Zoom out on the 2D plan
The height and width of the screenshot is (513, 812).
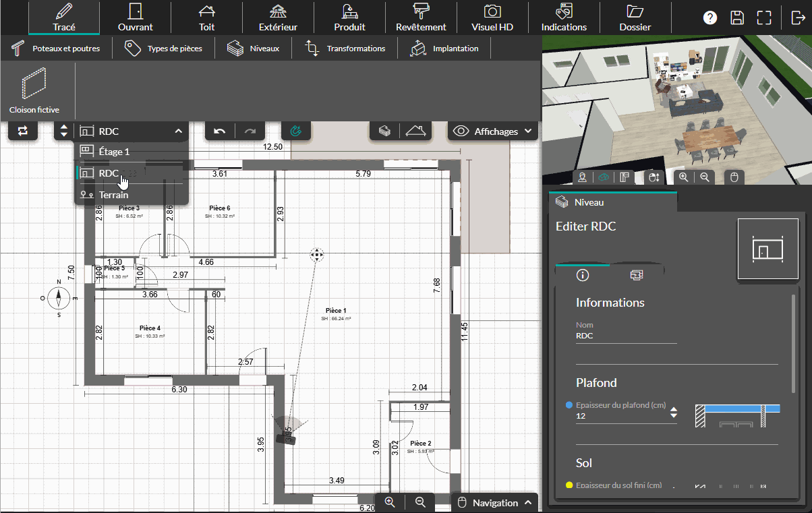420,502
